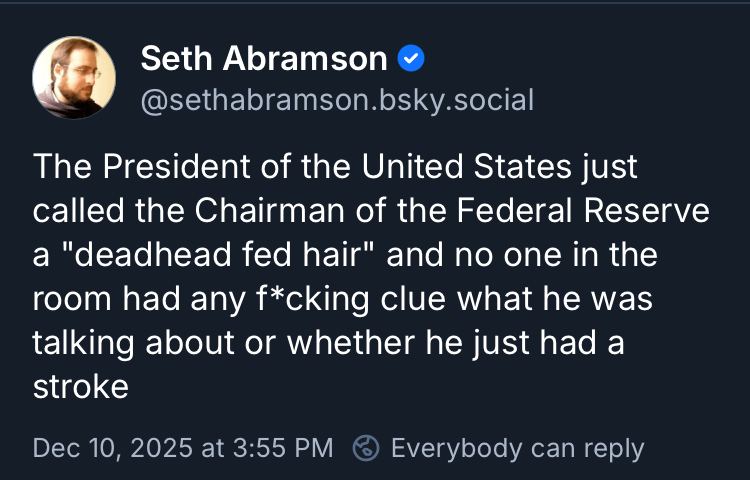Click Seth Abramson's profile avatar
Screen dimensions: 750x480
click(74, 77)
